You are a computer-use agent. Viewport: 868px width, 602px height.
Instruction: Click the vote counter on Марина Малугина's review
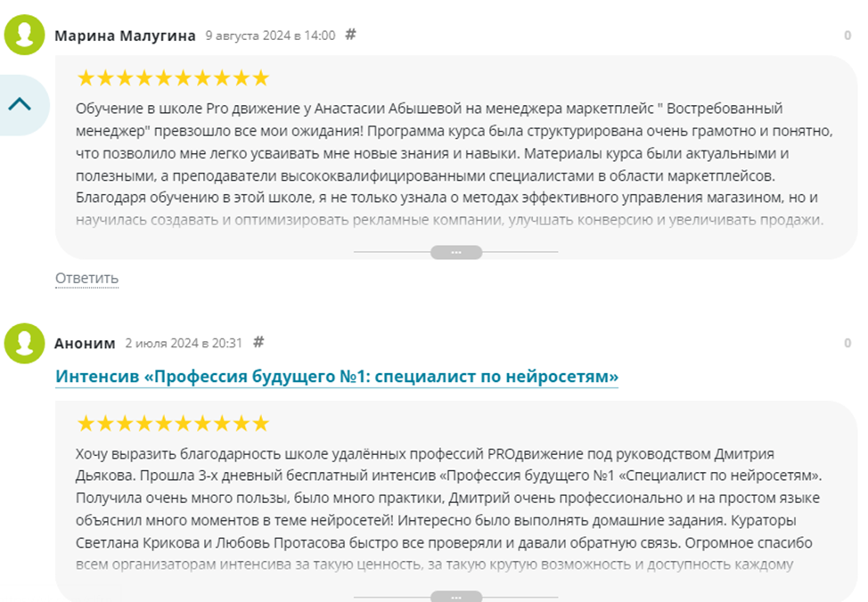point(848,36)
